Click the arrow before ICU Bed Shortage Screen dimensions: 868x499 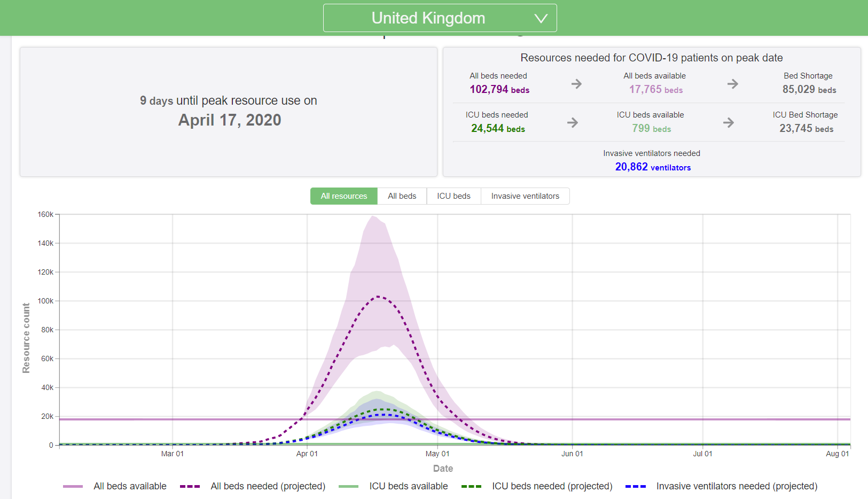coord(729,123)
